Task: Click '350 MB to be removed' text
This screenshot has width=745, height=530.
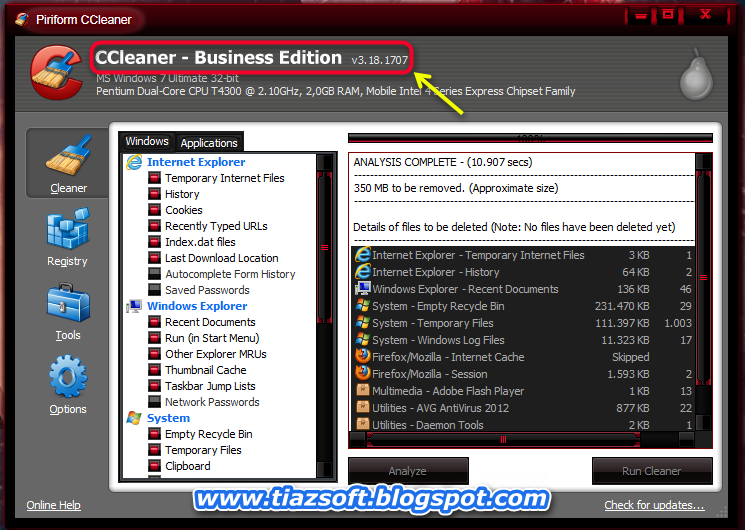Action: pos(456,188)
